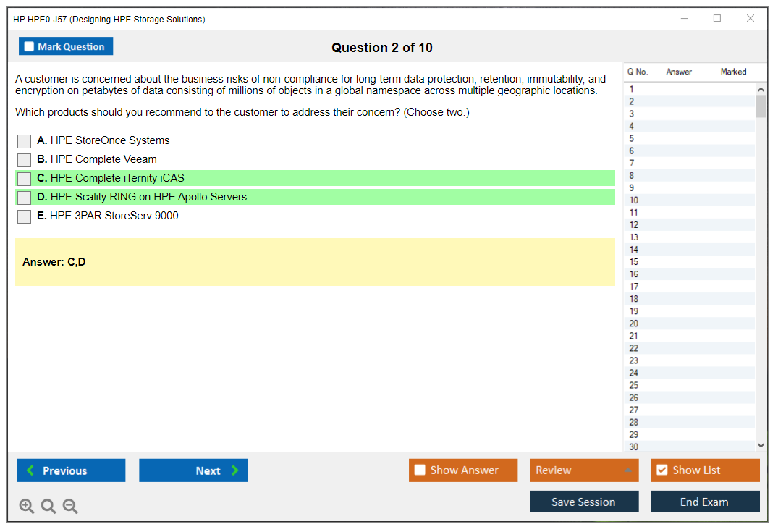Go to the Next question
This screenshot has height=532, width=778.
pos(193,470)
